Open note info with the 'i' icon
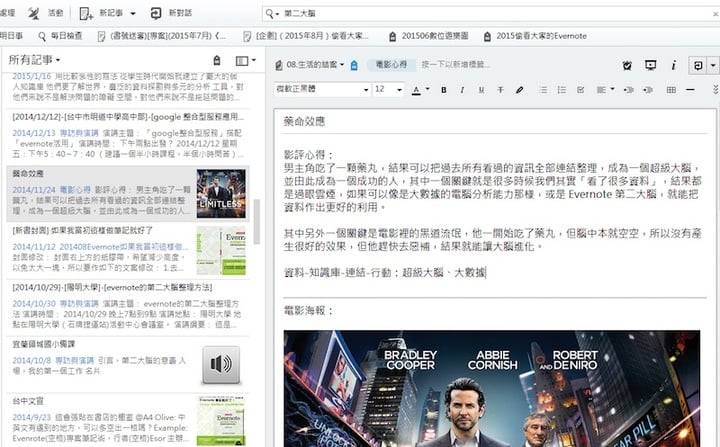The height and width of the screenshot is (447, 720). (x=674, y=65)
